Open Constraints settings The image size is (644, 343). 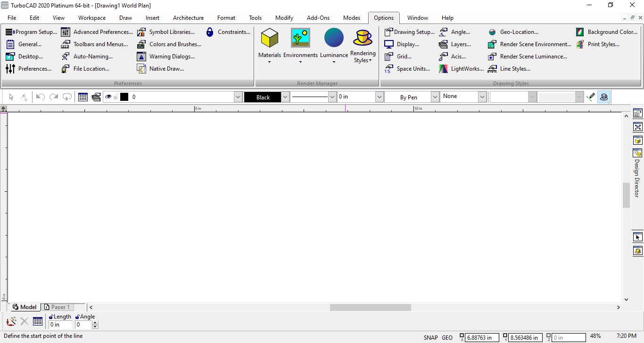click(x=228, y=32)
